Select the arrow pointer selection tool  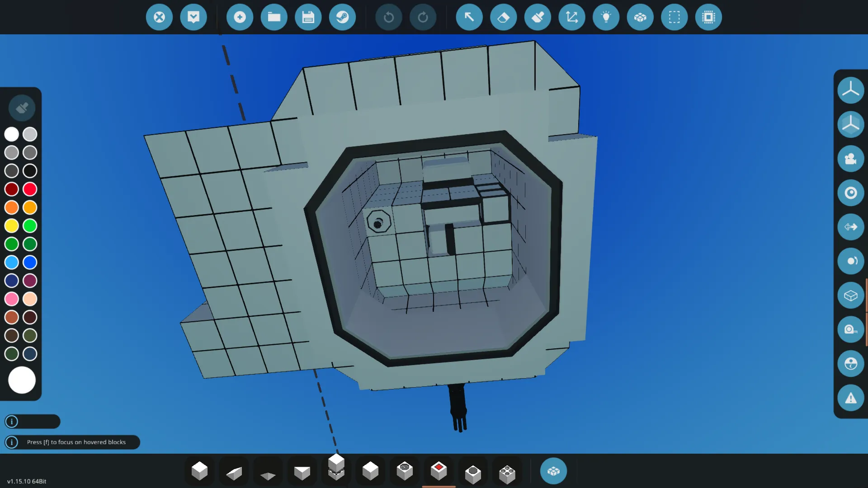[x=469, y=17]
